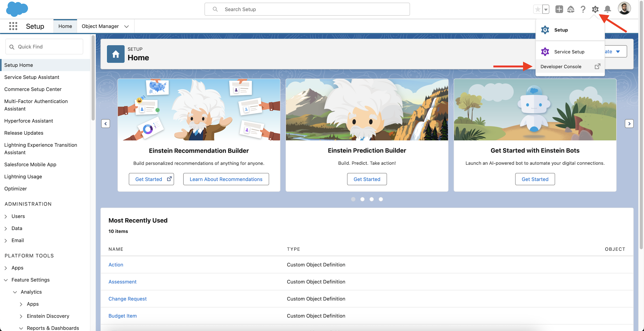Viewport: 644px width, 331px height.
Task: Expand the Users tree section
Action: tap(6, 217)
